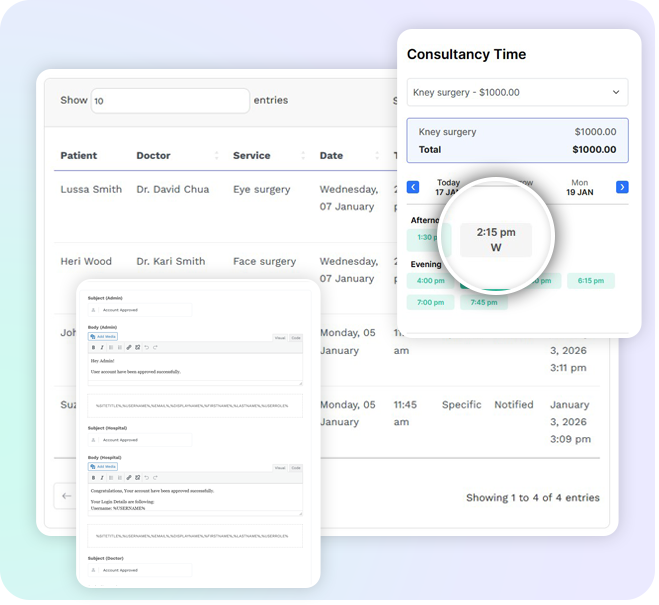
Task: Toggle numbered list in Body (Admin) toolbar
Action: (x=120, y=347)
